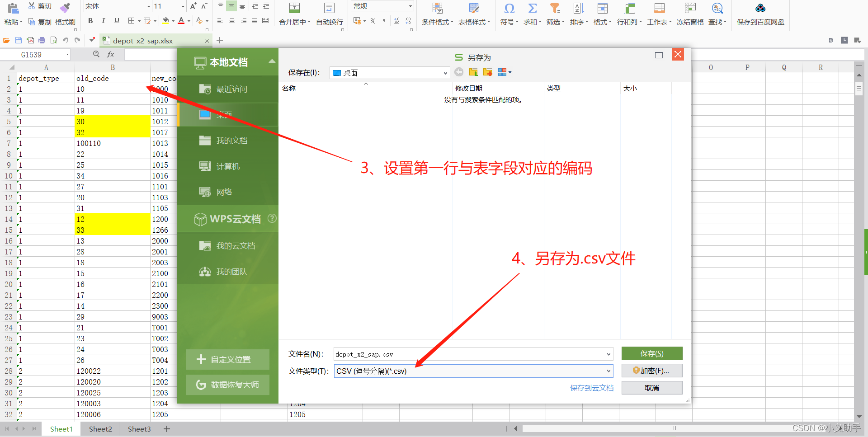The height and width of the screenshot is (437, 868).
Task: Click the Find (查找) magnifier icon
Action: pos(717,8)
